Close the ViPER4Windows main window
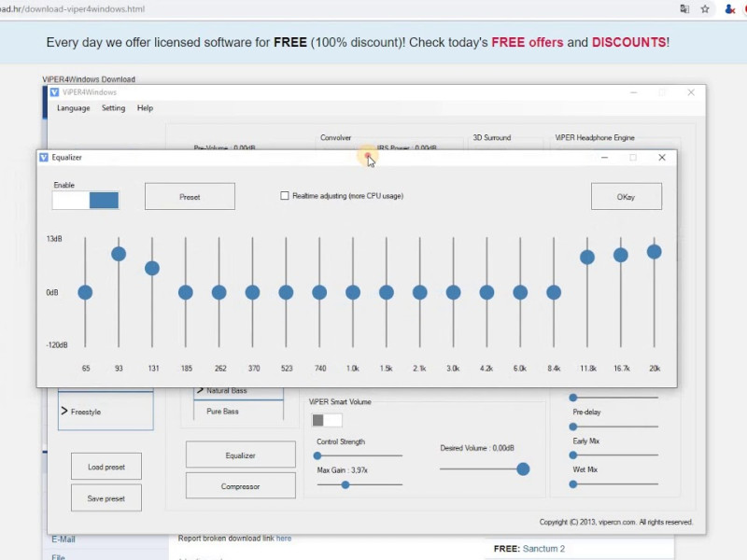Image resolution: width=747 pixels, height=560 pixels. point(691,92)
